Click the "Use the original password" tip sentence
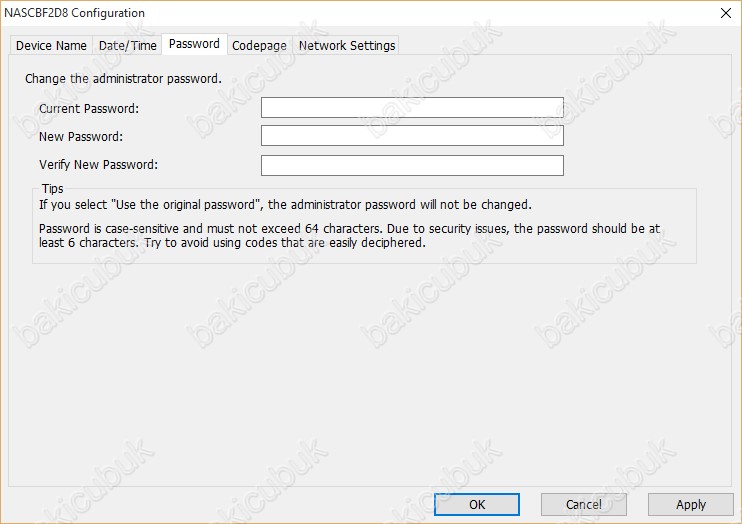Image resolution: width=742 pixels, height=524 pixels. click(x=285, y=204)
